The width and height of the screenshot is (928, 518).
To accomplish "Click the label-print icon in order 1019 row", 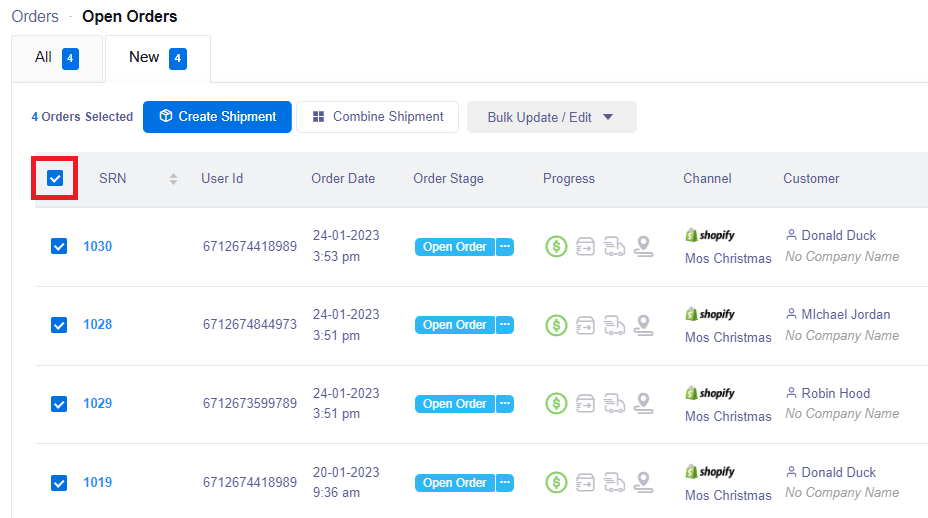I will tap(585, 482).
